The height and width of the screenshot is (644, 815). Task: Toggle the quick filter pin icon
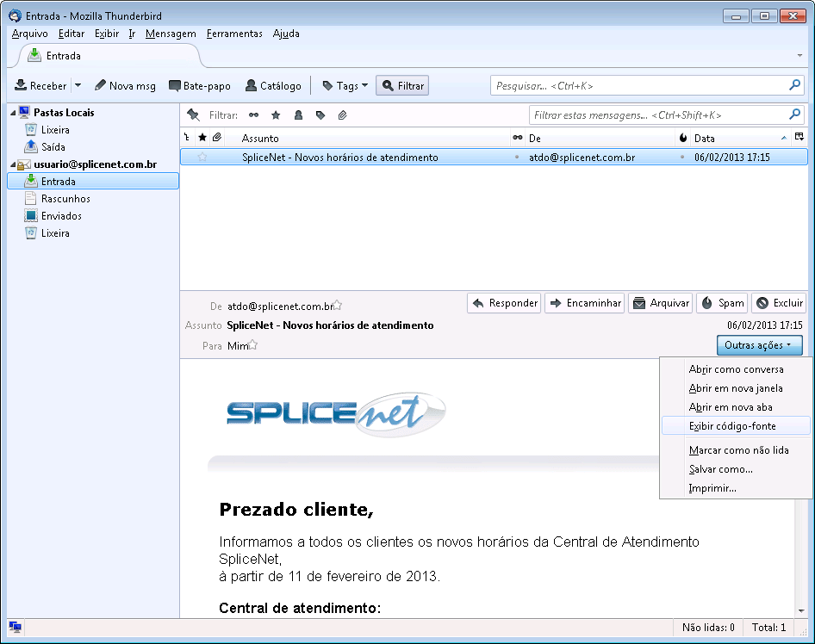[x=193, y=115]
